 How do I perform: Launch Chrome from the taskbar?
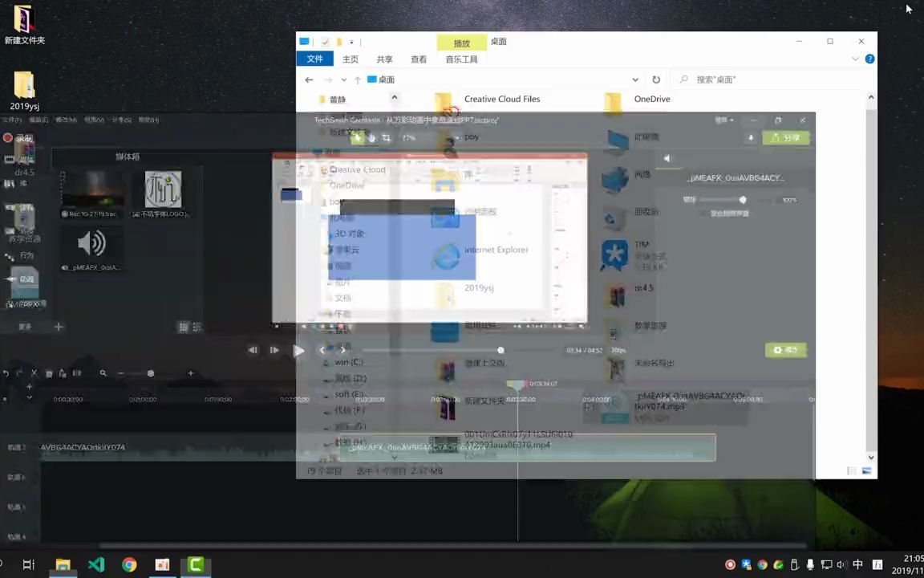(128, 564)
